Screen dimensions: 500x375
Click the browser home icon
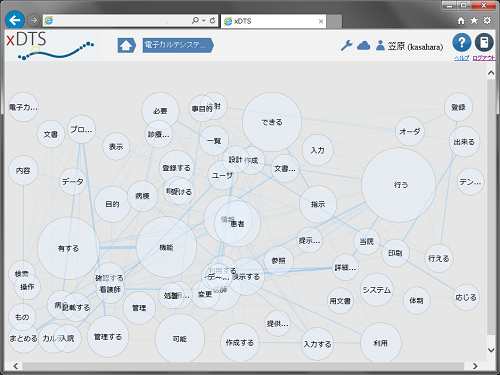point(461,21)
